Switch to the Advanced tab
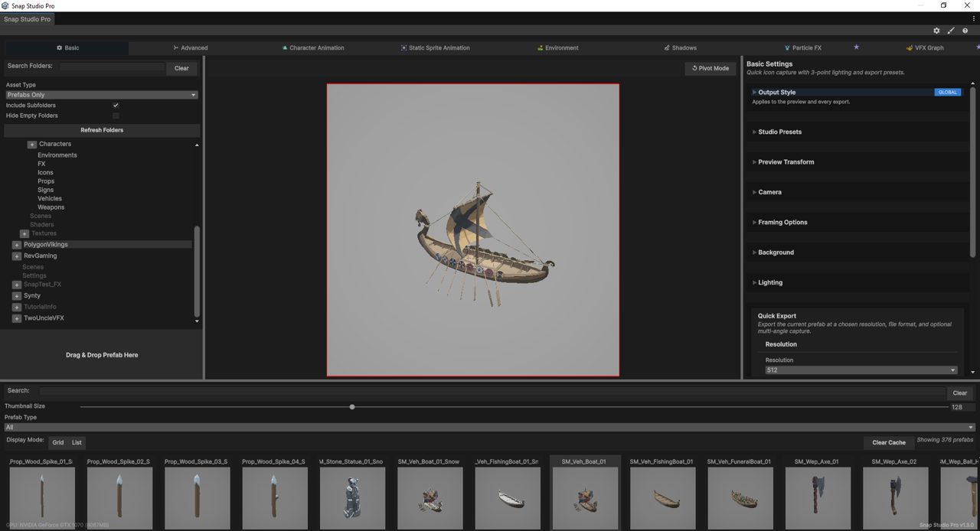 191,47
